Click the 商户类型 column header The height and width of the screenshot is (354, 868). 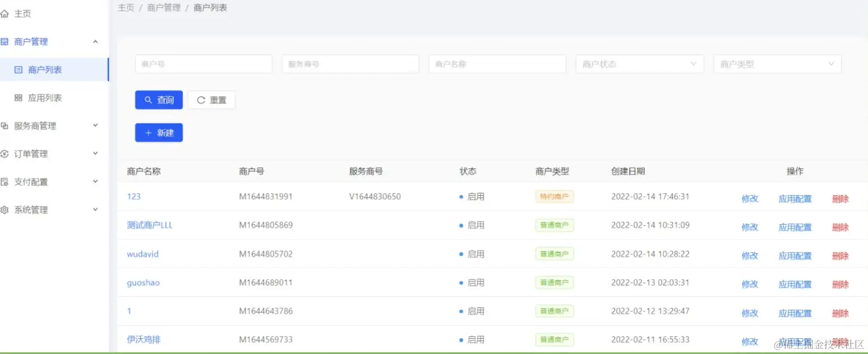pos(552,171)
